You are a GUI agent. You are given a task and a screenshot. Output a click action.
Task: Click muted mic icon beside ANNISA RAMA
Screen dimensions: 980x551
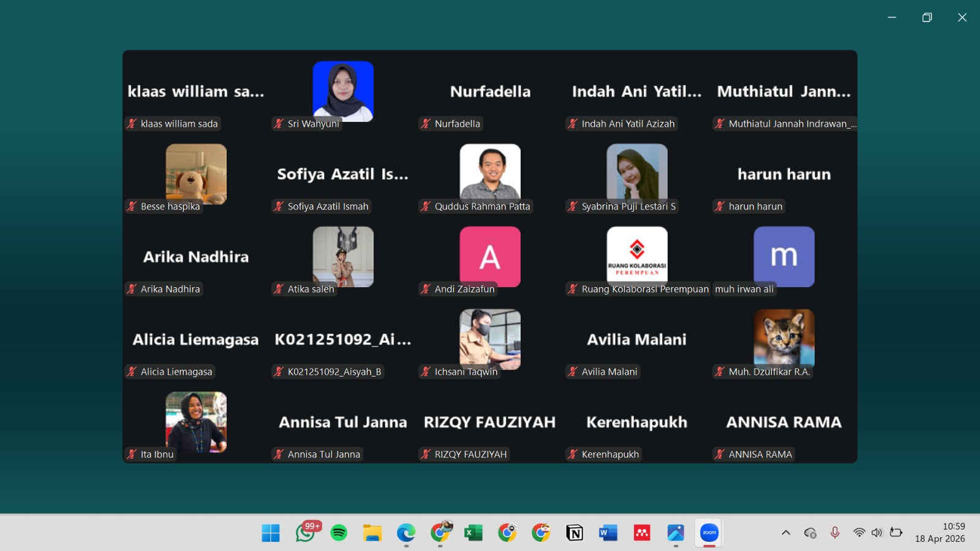(x=720, y=454)
